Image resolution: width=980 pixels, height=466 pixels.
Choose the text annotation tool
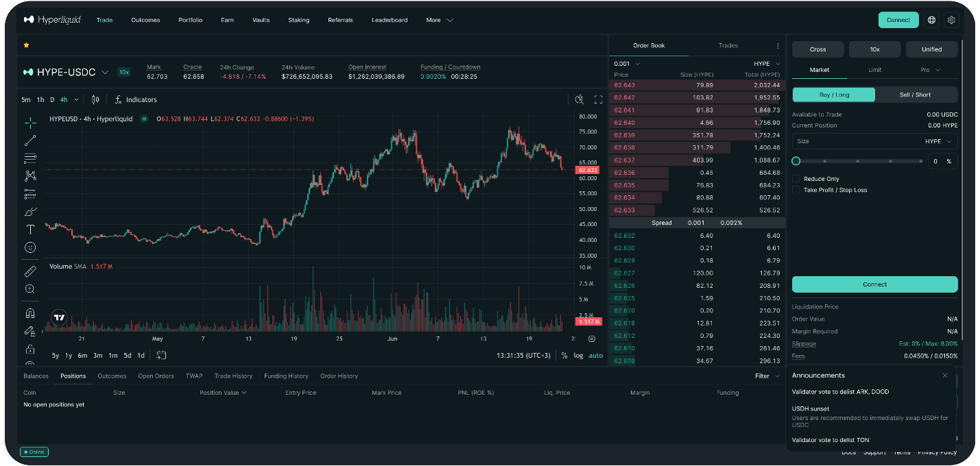[30, 230]
